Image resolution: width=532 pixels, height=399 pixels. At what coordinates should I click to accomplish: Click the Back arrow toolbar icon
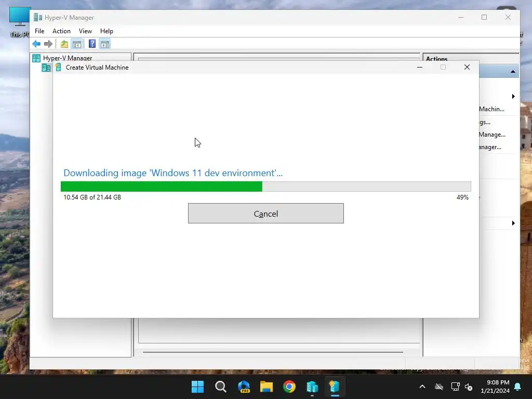36,44
